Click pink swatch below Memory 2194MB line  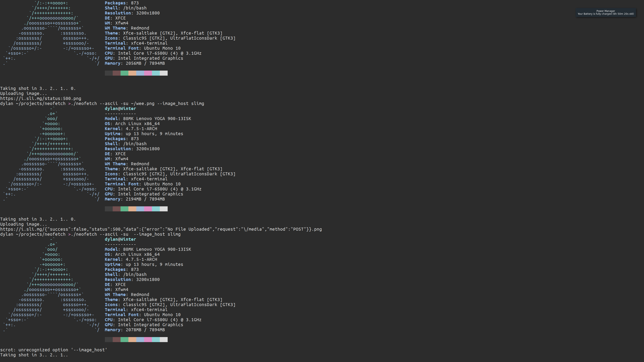148,209
